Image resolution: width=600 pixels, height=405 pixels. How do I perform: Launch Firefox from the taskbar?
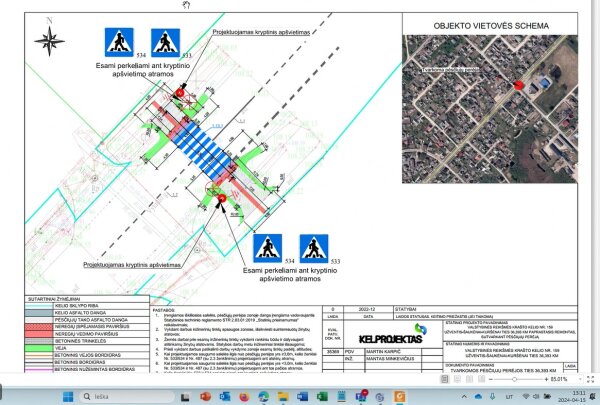[244, 396]
